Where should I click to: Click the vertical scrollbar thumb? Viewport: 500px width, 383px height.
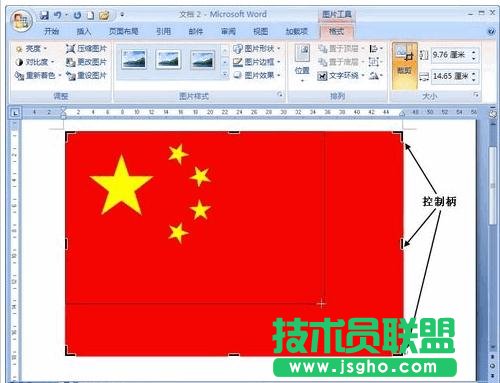pos(493,186)
